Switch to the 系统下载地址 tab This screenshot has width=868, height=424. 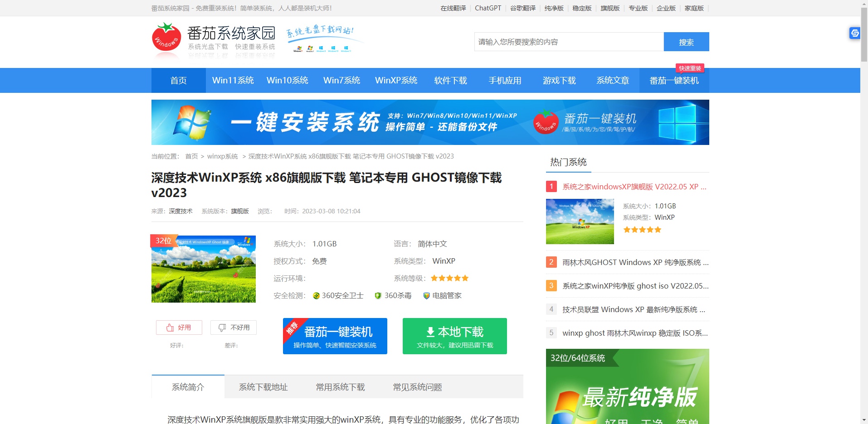263,387
